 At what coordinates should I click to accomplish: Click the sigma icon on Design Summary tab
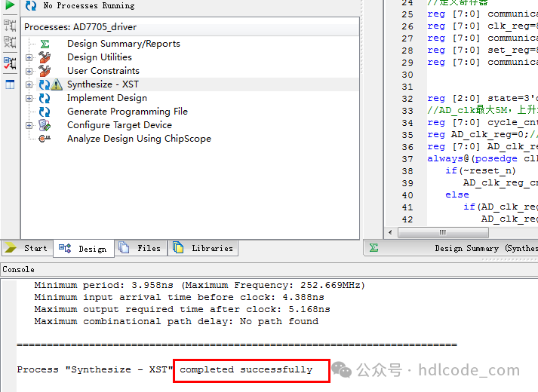(x=374, y=248)
